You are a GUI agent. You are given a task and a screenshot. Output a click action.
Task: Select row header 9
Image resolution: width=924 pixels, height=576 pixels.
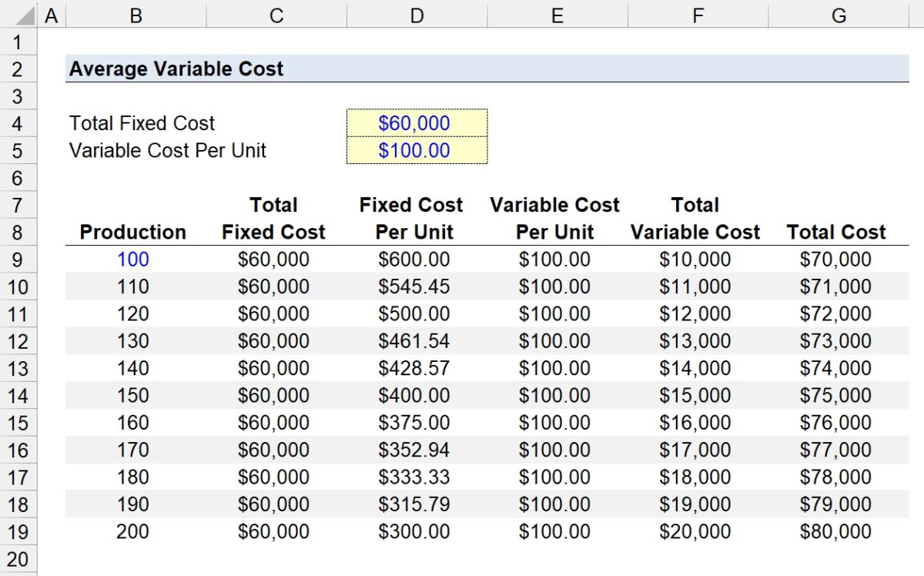17,260
